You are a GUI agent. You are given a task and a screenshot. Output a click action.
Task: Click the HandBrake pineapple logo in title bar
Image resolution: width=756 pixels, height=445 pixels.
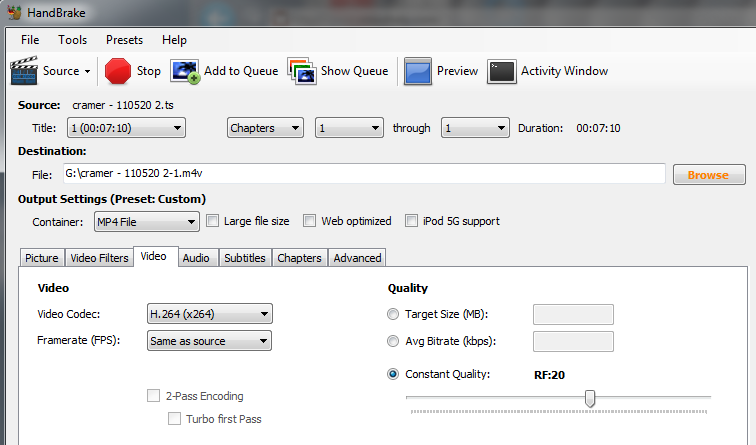(14, 12)
